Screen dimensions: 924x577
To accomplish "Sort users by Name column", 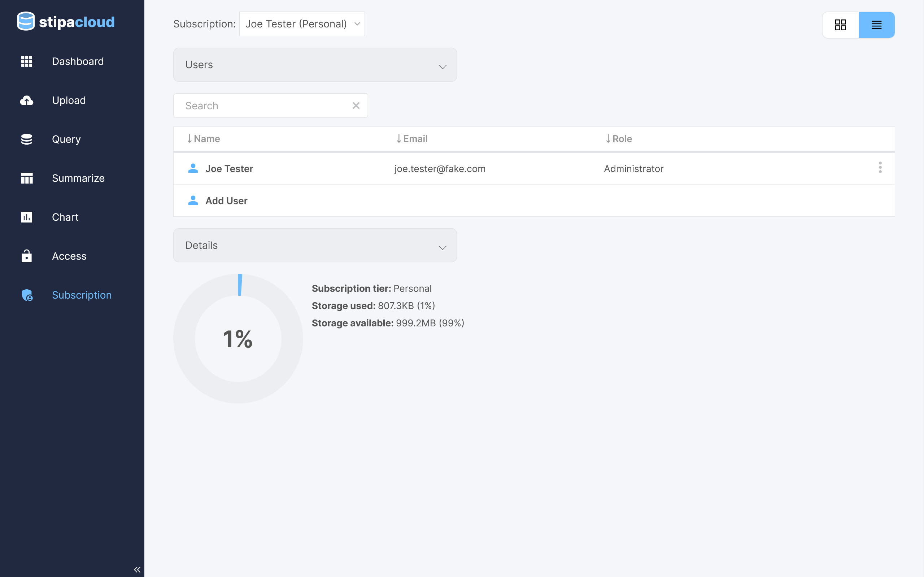I will point(204,139).
